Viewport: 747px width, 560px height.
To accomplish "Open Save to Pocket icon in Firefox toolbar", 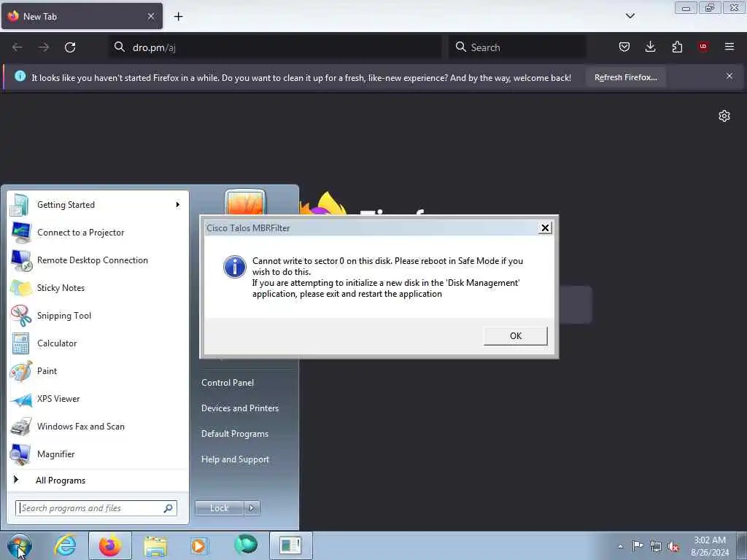I will pyautogui.click(x=624, y=47).
